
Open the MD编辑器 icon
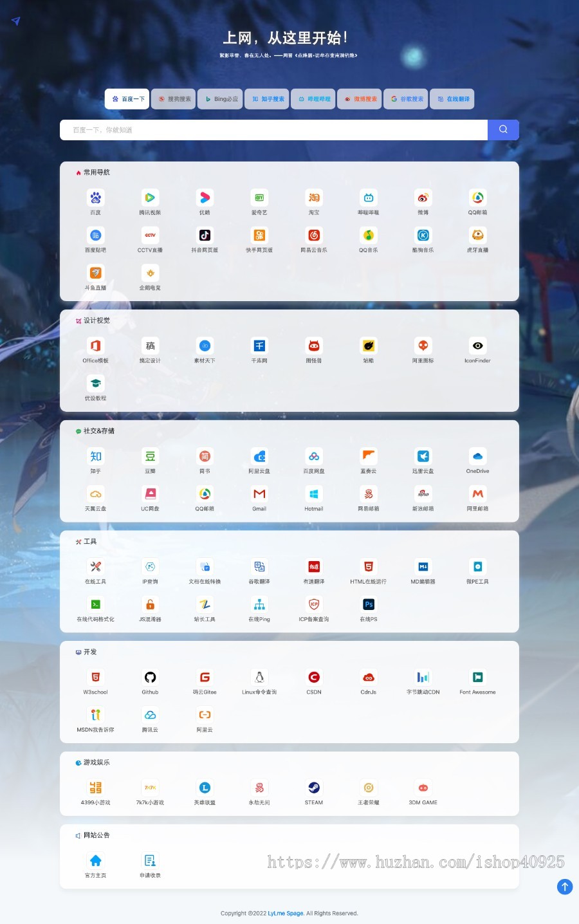423,566
